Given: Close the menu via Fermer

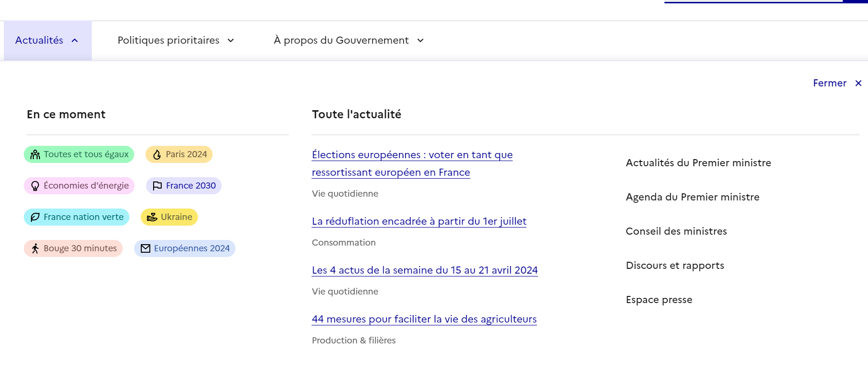Looking at the screenshot, I should 837,83.
